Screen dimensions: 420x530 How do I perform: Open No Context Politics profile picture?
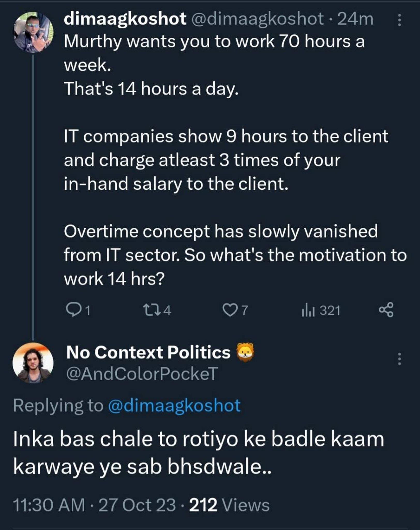(33, 363)
